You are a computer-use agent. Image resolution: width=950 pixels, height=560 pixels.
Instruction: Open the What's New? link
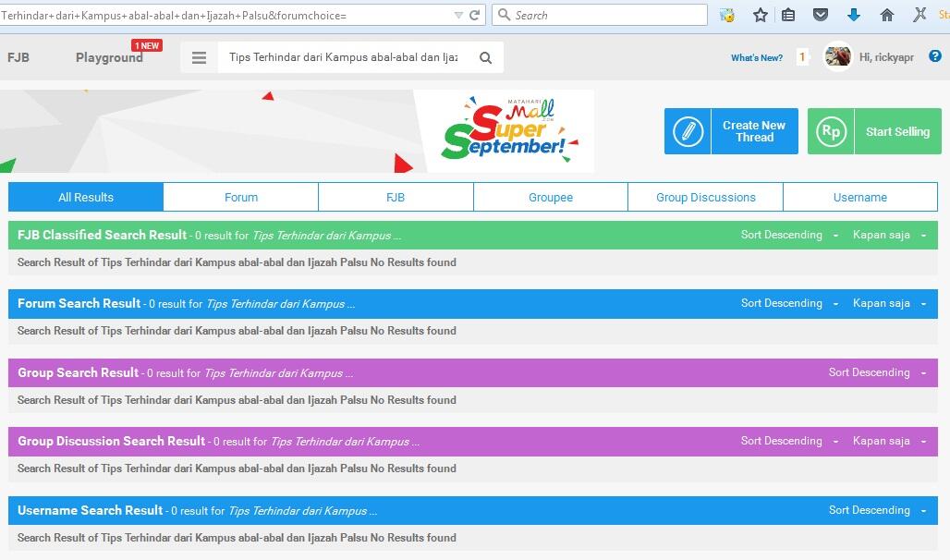[757, 57]
